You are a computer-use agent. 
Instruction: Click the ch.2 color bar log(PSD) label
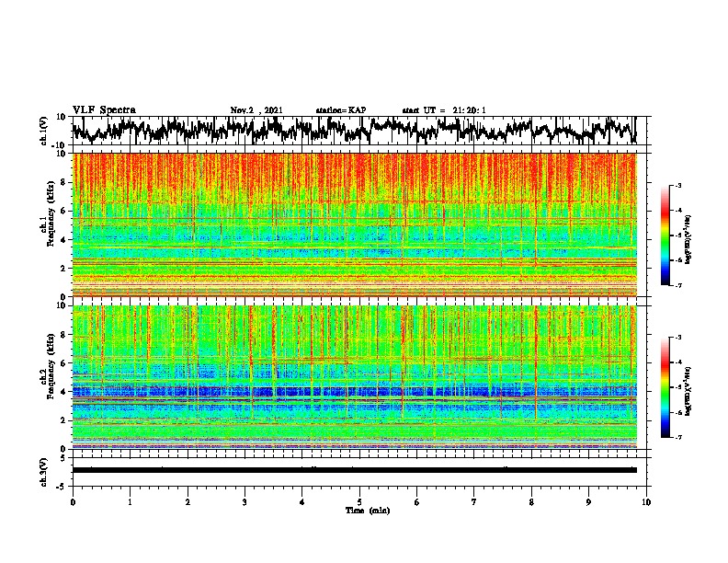click(688, 391)
